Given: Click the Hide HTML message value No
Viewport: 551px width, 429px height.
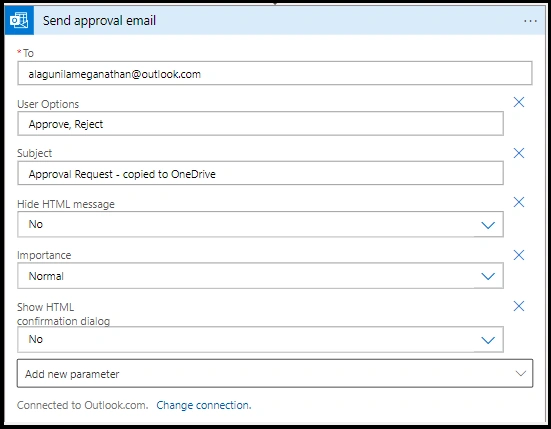Looking at the screenshot, I should point(36,224).
